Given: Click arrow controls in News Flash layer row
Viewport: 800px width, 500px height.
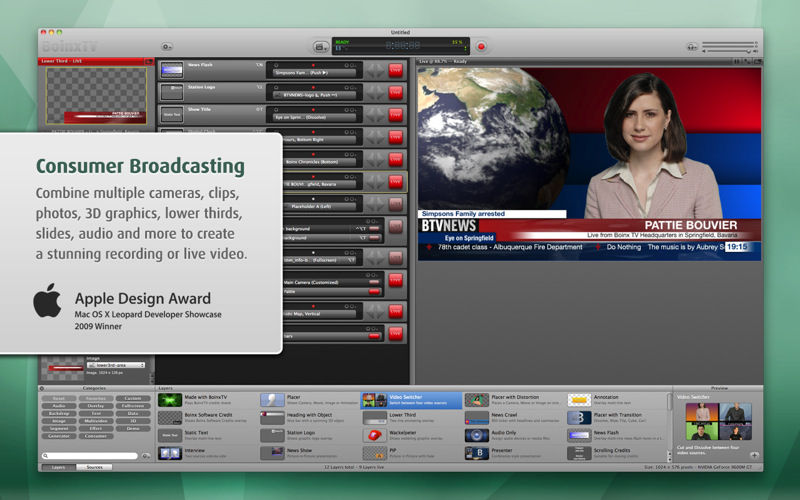Looking at the screenshot, I should point(376,70).
